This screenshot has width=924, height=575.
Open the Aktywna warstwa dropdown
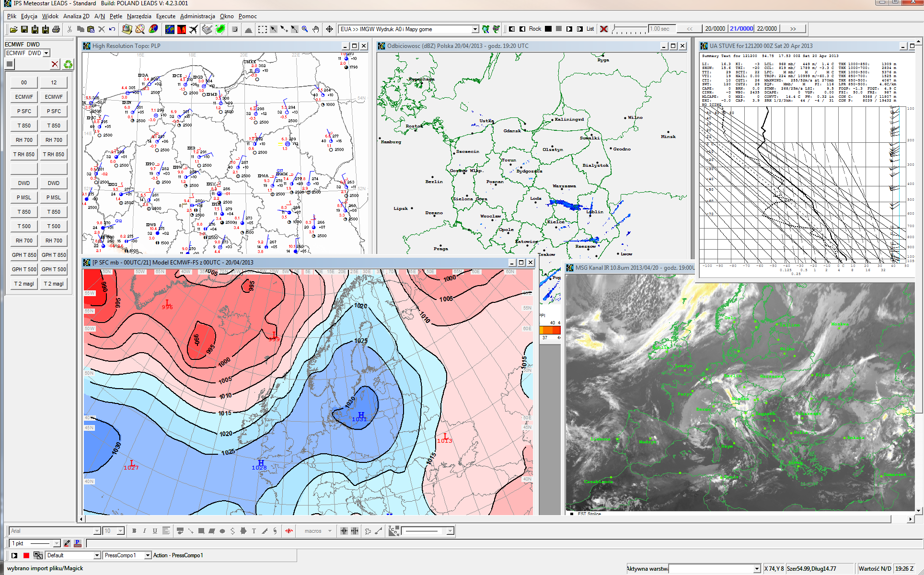tap(757, 569)
